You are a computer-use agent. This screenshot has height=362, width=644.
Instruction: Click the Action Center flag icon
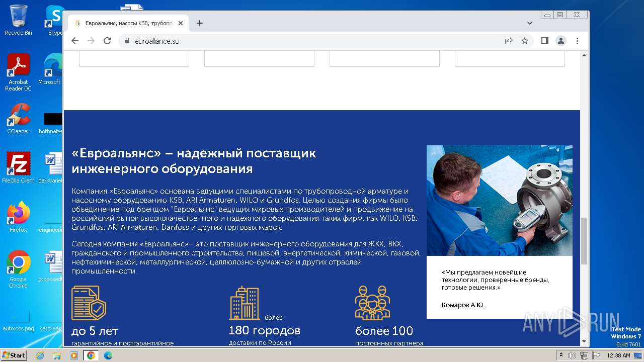pyautogui.click(x=596, y=355)
